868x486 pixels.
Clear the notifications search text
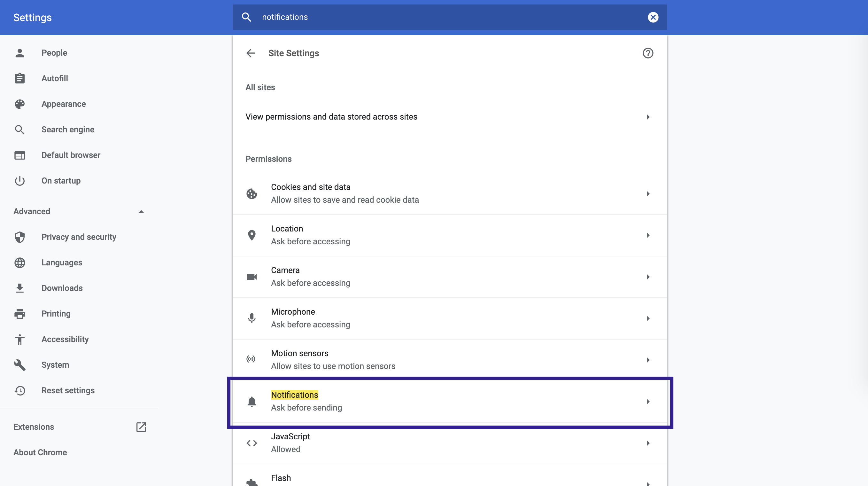pyautogui.click(x=653, y=17)
